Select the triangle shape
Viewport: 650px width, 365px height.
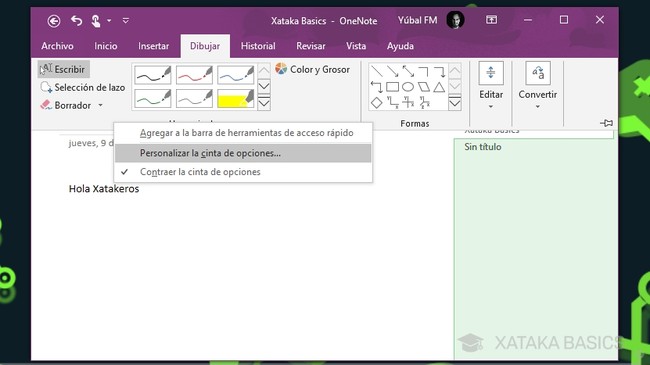(439, 87)
